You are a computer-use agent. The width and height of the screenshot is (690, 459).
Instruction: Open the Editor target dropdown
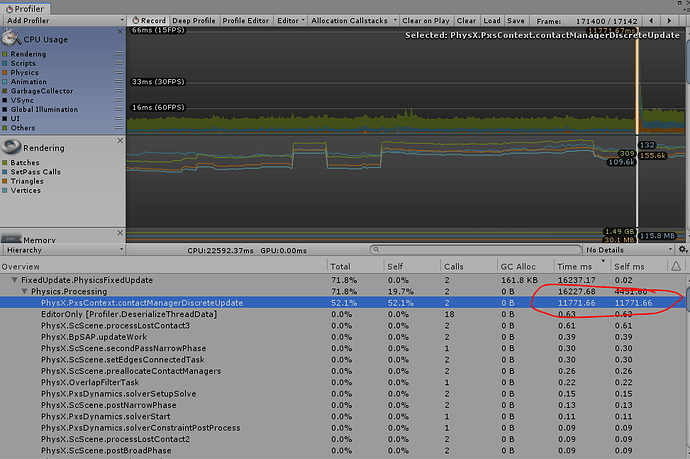[291, 21]
